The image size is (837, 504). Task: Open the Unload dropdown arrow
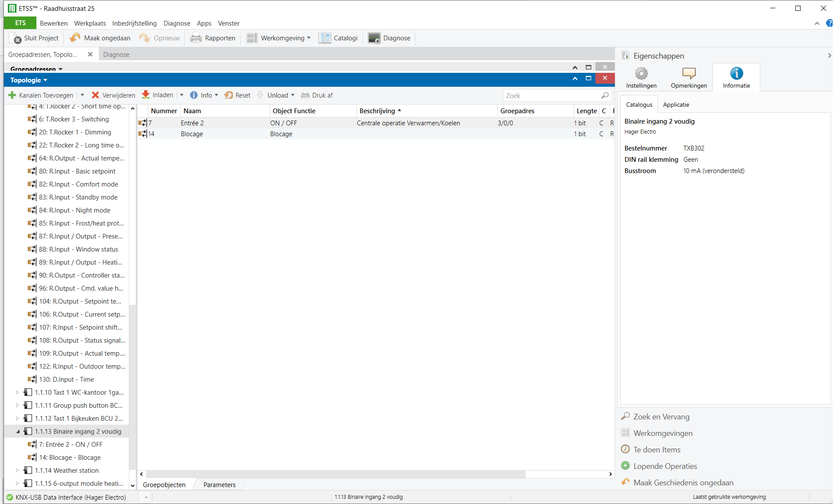coord(293,95)
